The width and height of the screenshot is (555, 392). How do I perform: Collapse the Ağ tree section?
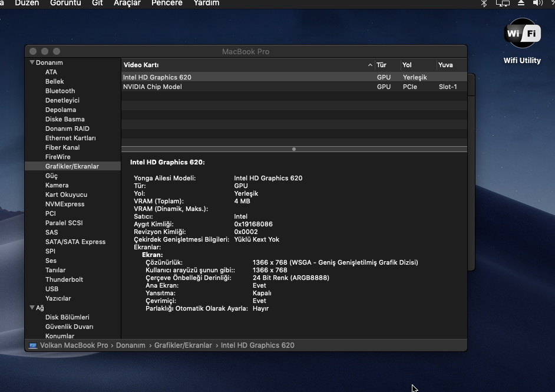(32, 308)
